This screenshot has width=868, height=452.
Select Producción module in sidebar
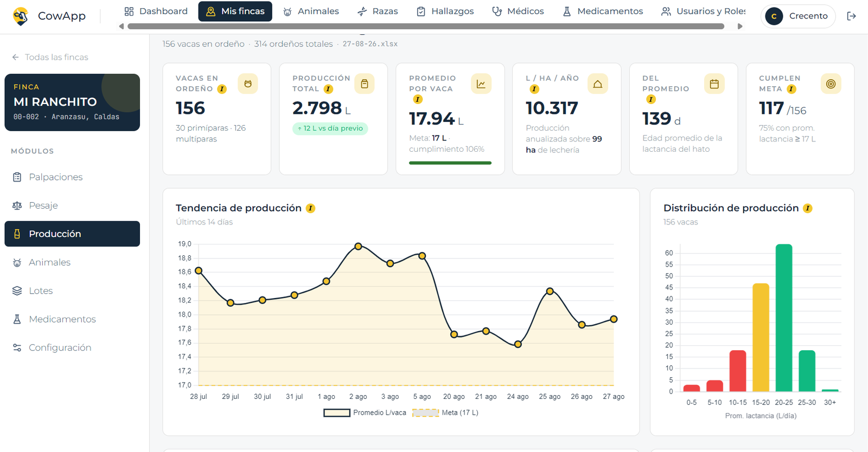[x=72, y=234]
